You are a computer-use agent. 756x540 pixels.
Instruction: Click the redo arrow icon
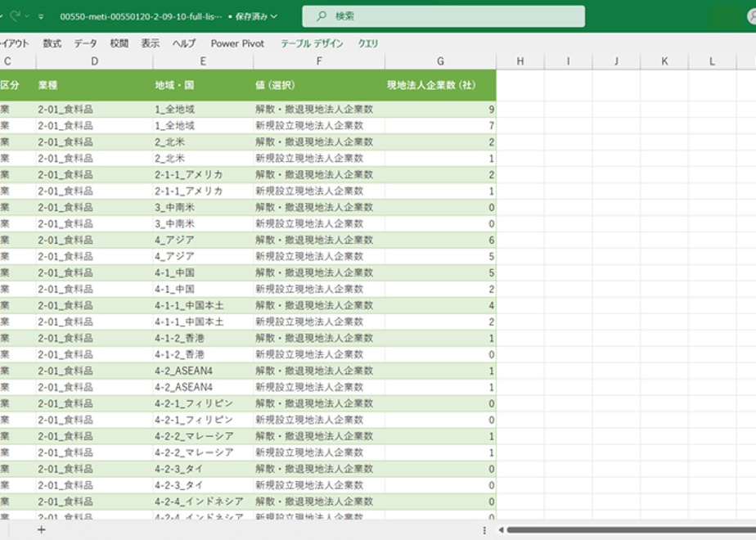click(x=15, y=16)
